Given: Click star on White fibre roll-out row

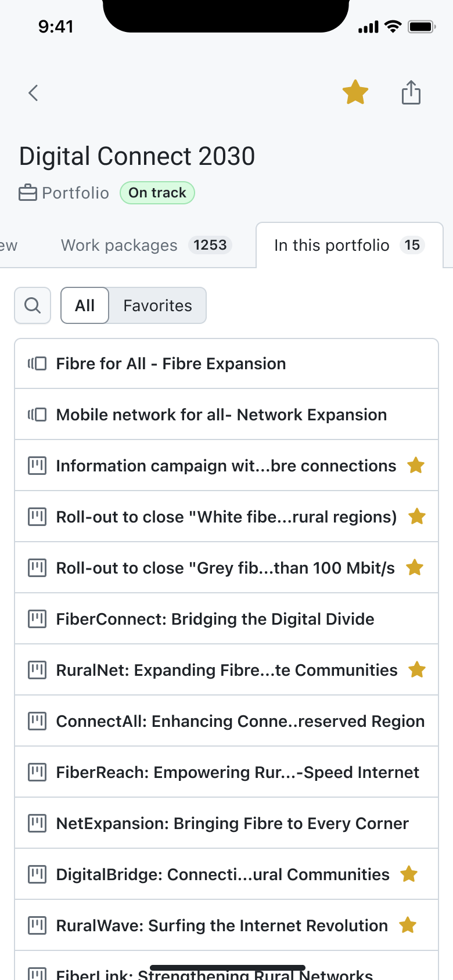Looking at the screenshot, I should (x=417, y=517).
